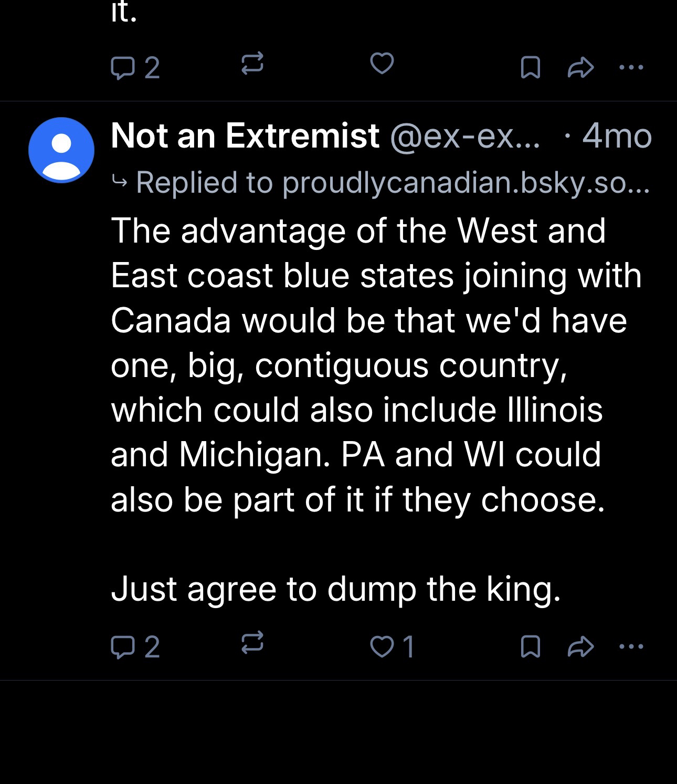Bookmark the top post ending in 'it.'
Image resolution: width=677 pixels, height=784 pixels.
pos(530,68)
